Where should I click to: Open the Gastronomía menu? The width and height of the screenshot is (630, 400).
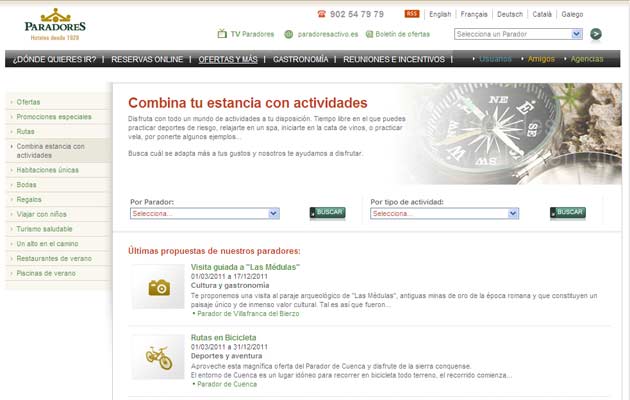301,59
